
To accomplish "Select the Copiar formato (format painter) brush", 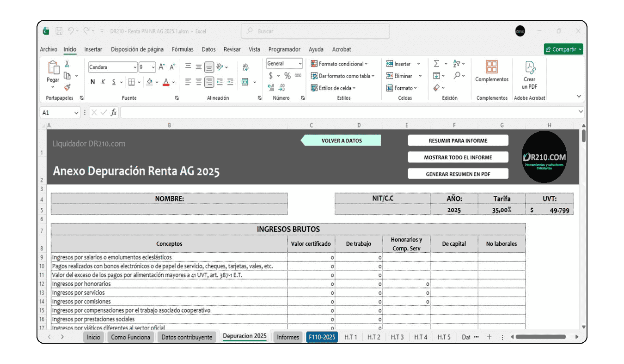I will [67, 87].
